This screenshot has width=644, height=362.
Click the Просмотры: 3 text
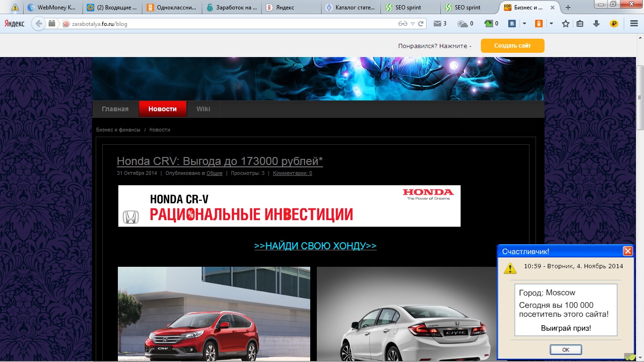click(x=248, y=173)
